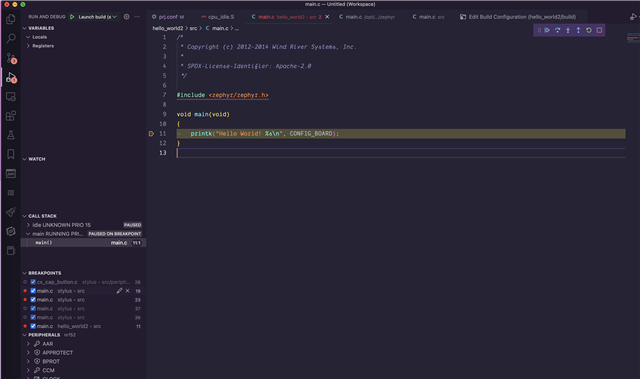Edit the main.c line 19 breakpoint condition
Screen dimensions: 640x379
119,291
